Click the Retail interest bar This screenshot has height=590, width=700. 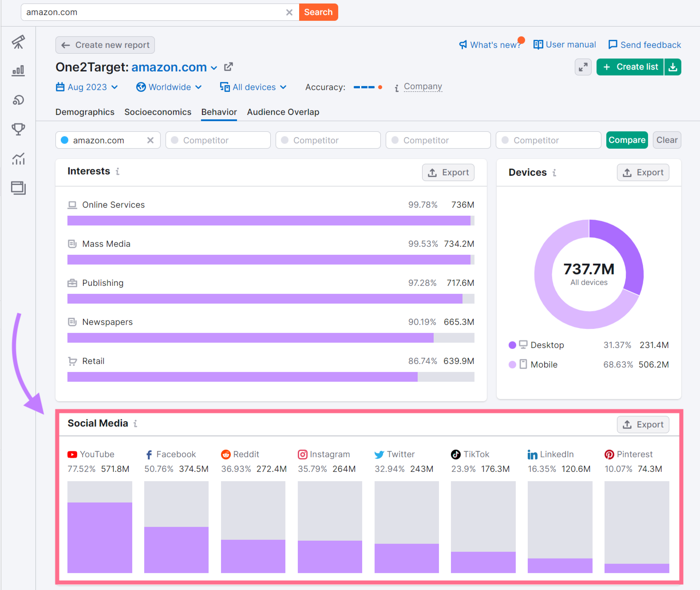tap(271, 377)
